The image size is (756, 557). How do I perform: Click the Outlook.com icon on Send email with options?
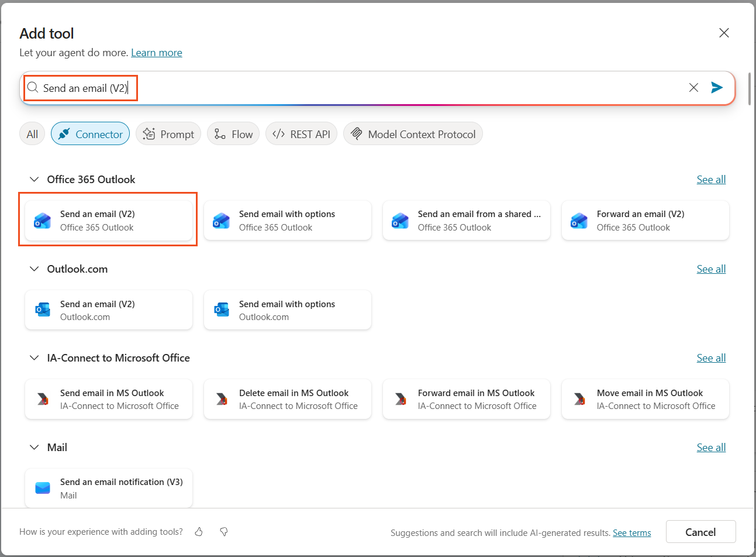pyautogui.click(x=221, y=310)
